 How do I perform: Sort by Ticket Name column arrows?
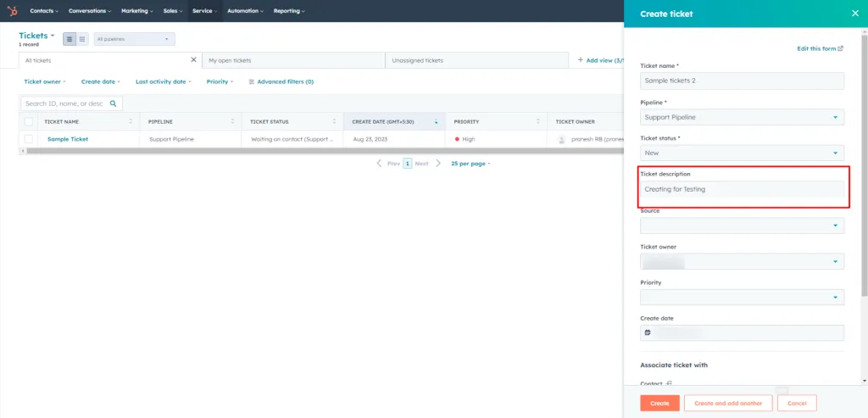[x=131, y=121]
